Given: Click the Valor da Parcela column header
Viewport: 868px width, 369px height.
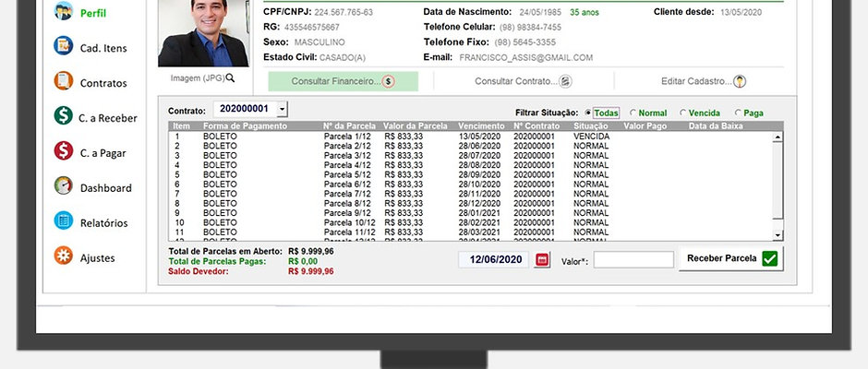Looking at the screenshot, I should (x=416, y=126).
